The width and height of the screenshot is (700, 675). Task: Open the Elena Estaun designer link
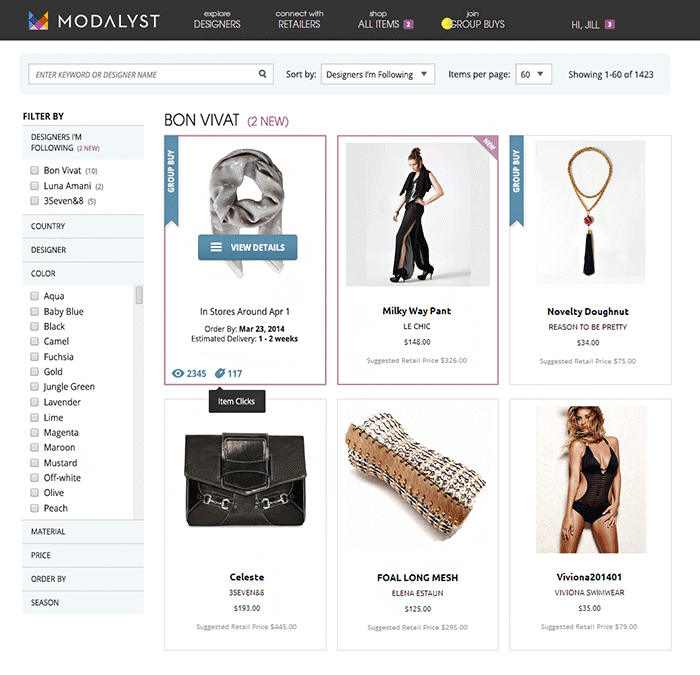[417, 593]
